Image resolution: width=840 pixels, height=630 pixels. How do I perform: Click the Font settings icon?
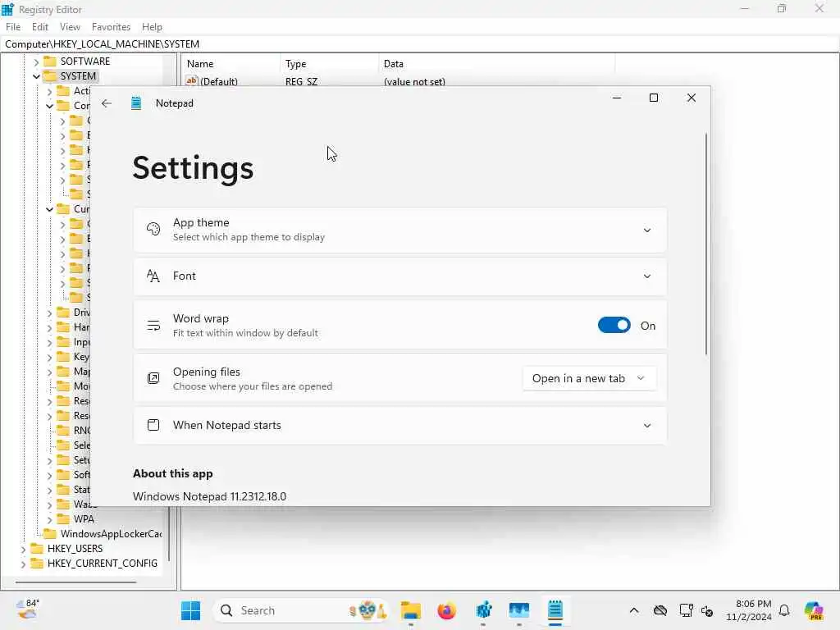(x=153, y=276)
